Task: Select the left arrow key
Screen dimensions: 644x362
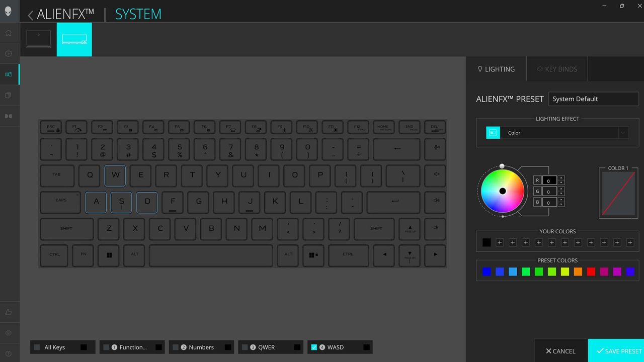Action: [x=384, y=255]
